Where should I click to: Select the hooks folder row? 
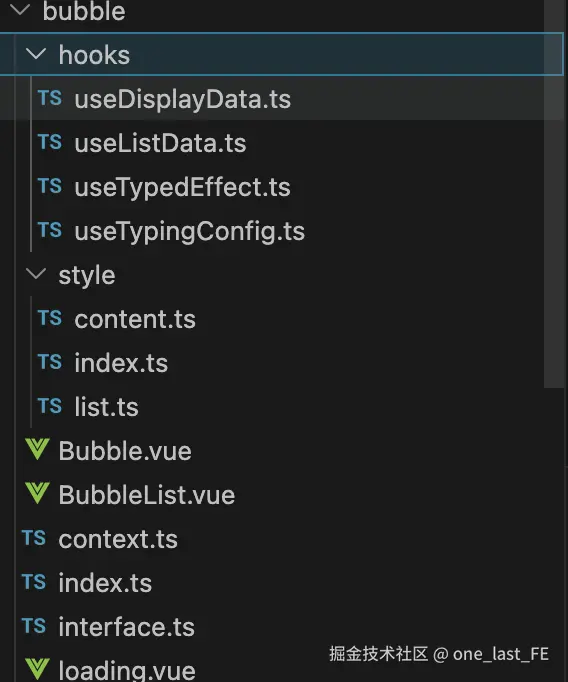pos(281,54)
